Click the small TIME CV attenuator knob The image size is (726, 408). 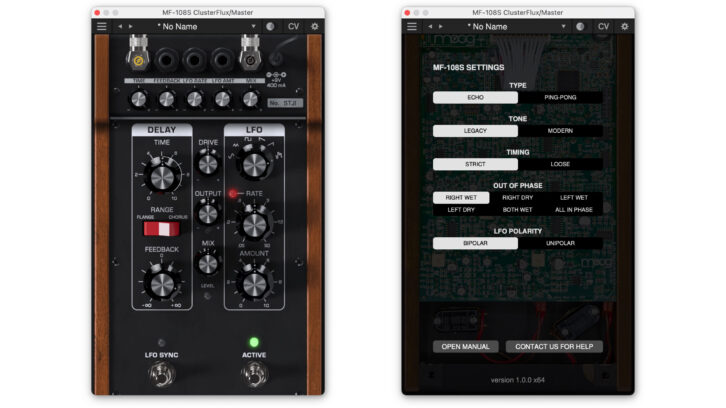pos(138,99)
